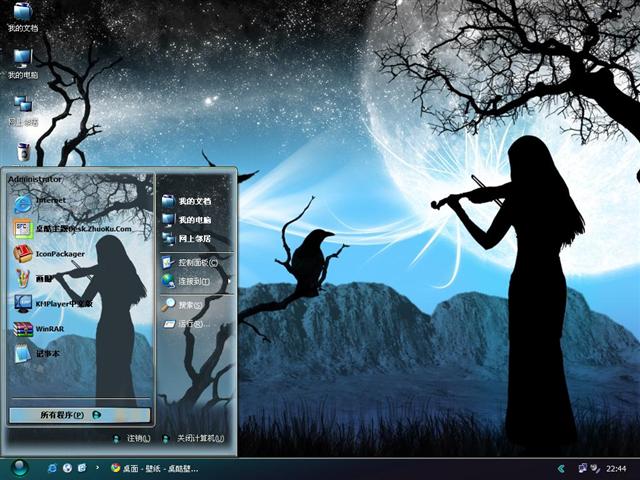Expand the 连接到(T) submenu

point(195,281)
